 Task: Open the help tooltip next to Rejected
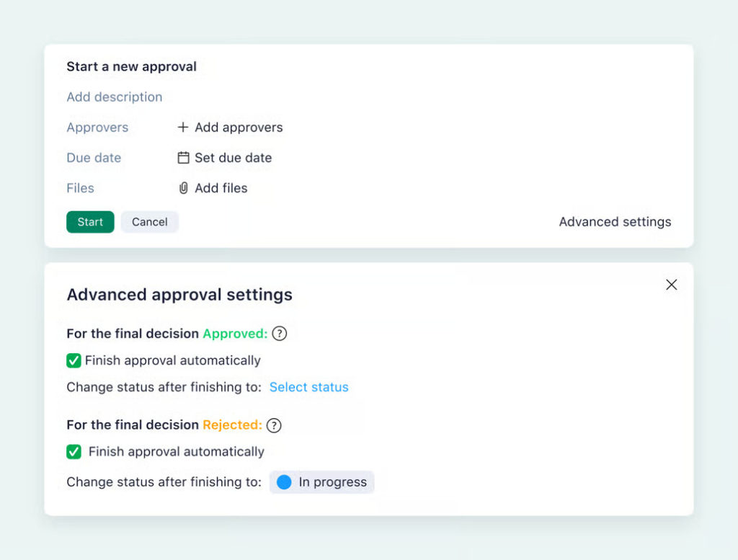[274, 425]
